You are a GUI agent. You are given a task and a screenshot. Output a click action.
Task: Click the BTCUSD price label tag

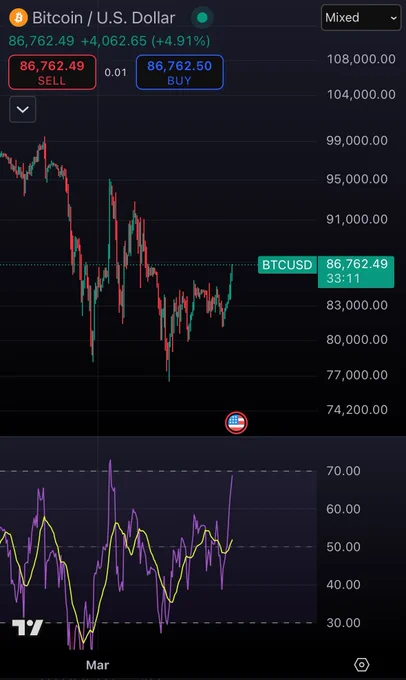pos(287,265)
